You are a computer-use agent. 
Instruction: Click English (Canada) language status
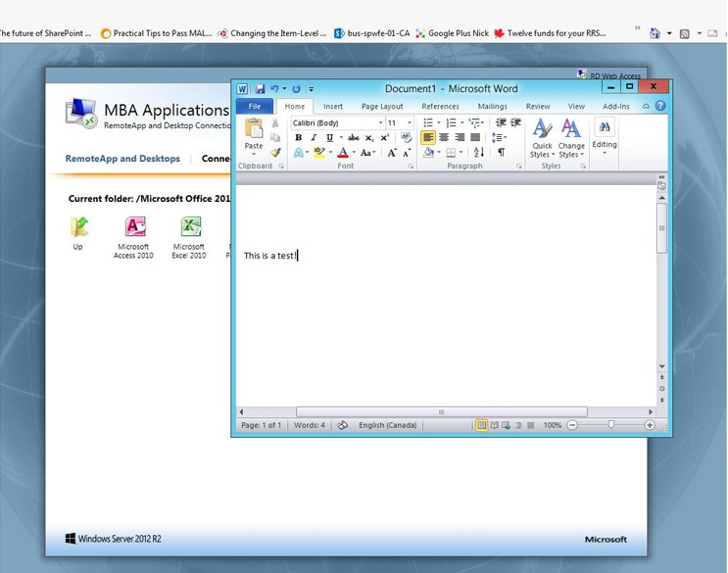(387, 425)
